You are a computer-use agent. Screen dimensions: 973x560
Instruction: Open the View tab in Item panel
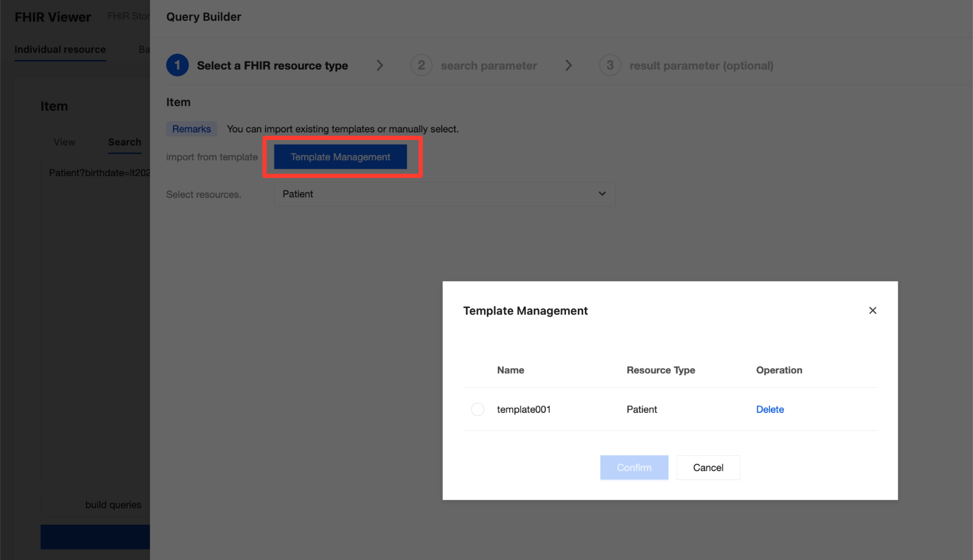click(x=64, y=142)
